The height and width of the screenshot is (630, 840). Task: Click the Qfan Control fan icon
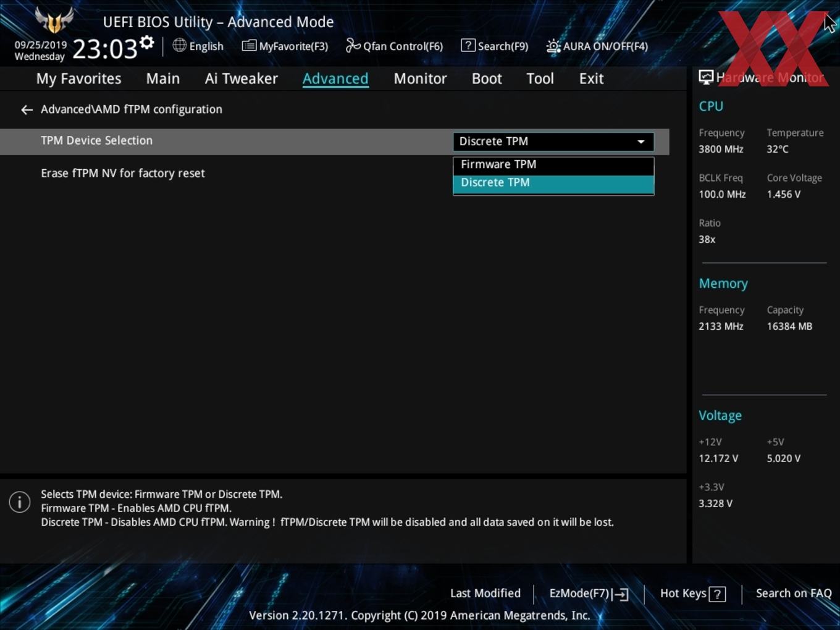pyautogui.click(x=353, y=45)
